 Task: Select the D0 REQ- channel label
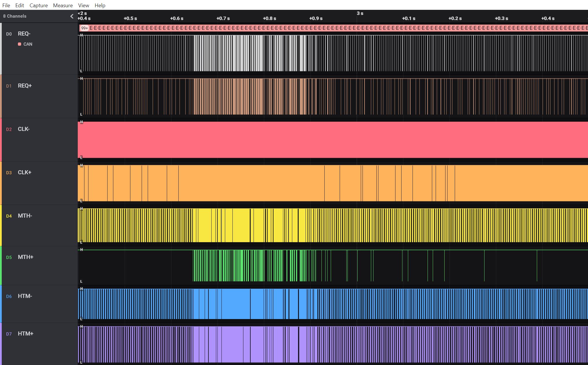click(24, 34)
